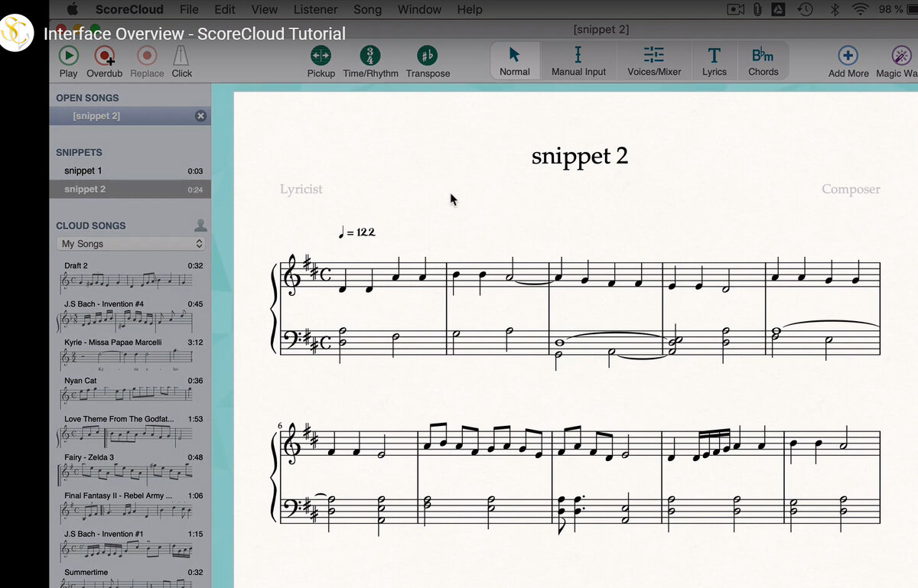The image size is (918, 588).
Task: Start playback with the Play button
Action: click(69, 61)
